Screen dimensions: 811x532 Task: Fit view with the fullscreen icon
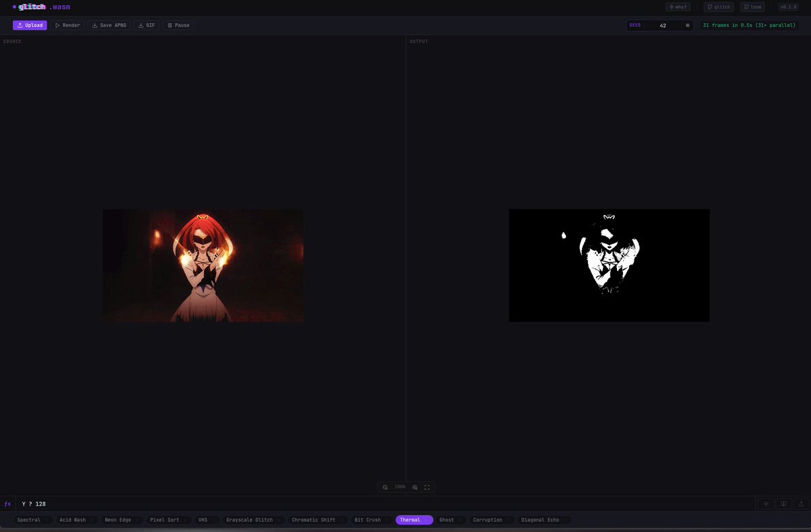(427, 487)
